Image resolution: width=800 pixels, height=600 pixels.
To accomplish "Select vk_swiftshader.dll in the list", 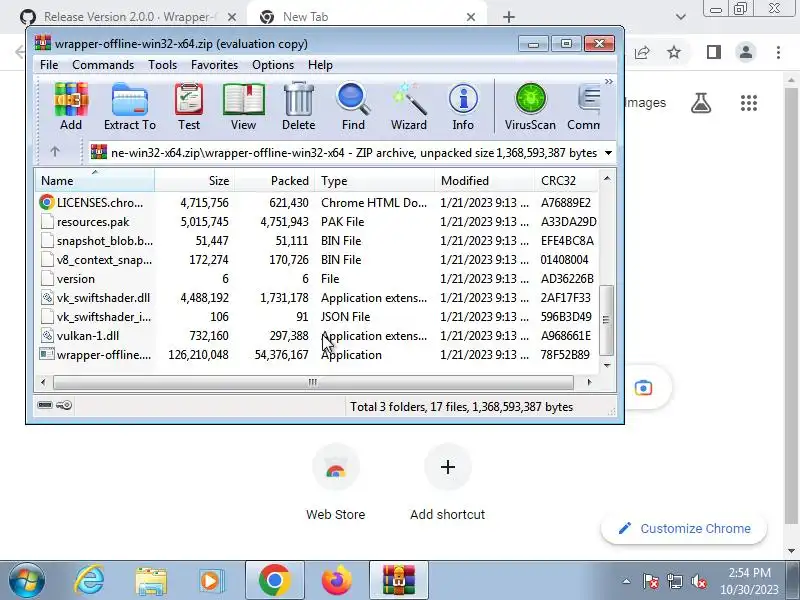I will coord(316,297).
